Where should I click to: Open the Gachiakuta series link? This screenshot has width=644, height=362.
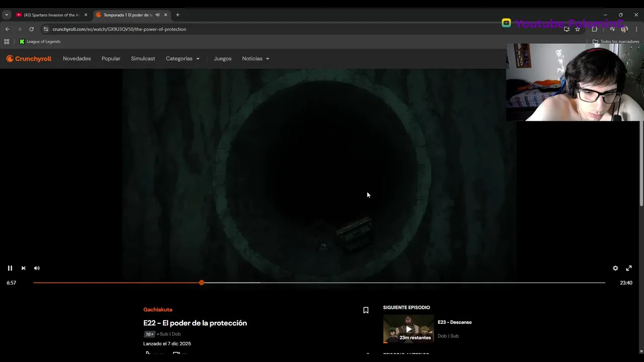coord(157,310)
